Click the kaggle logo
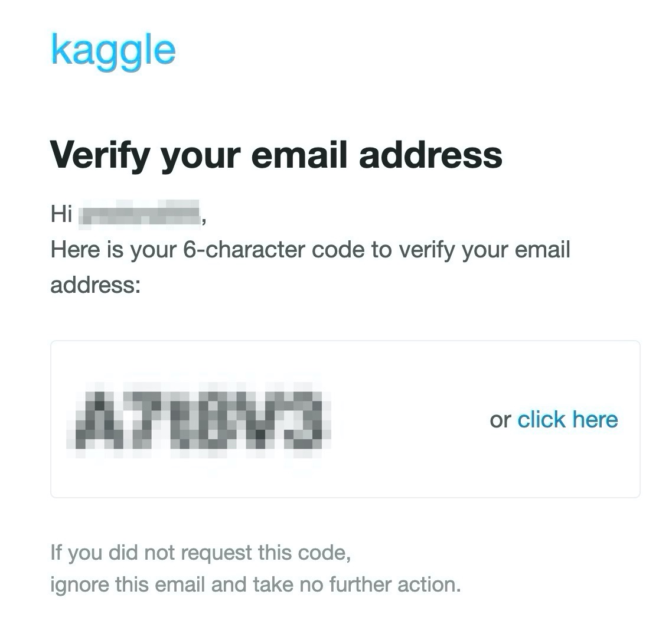 pyautogui.click(x=113, y=52)
